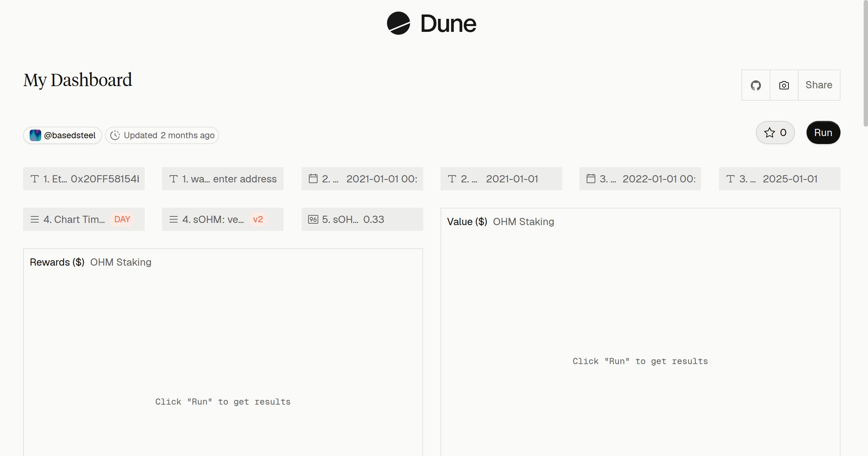This screenshot has width=868, height=456.
Task: Click the calendar icon by 2022-01-01 00:
Action: (591, 179)
